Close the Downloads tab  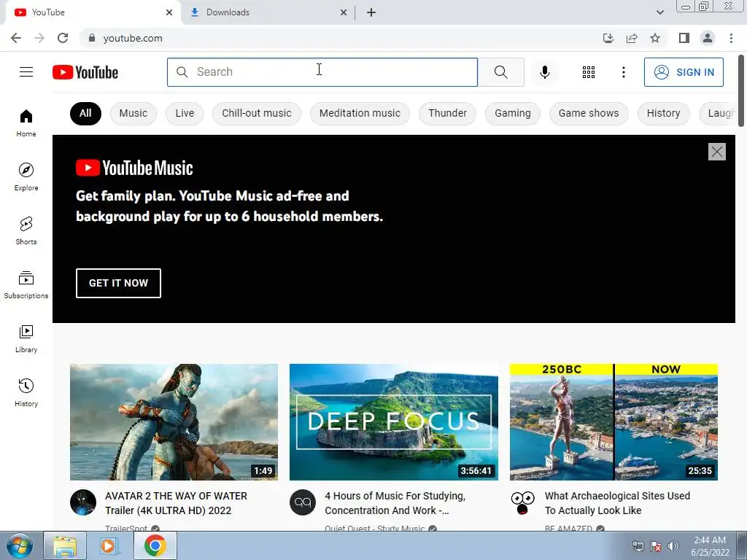tap(344, 12)
